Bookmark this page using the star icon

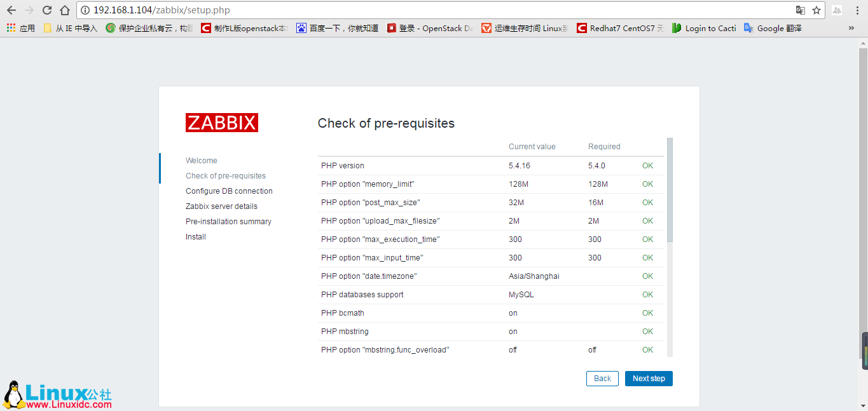[816, 10]
